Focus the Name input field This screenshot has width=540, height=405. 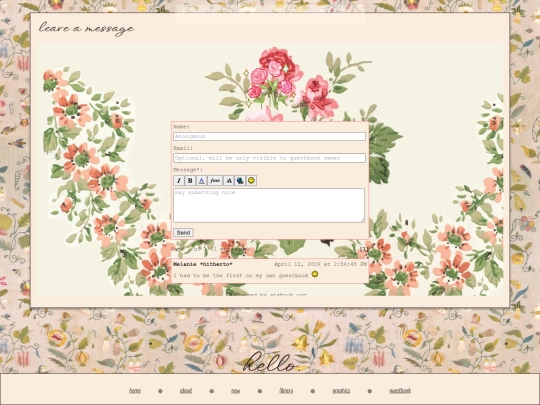269,136
